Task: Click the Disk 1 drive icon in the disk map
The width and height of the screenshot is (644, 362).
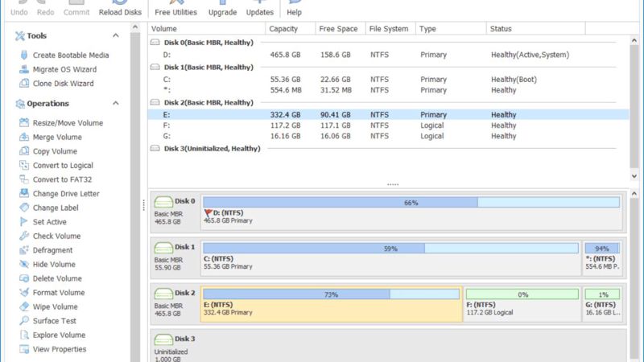Action: [163, 248]
